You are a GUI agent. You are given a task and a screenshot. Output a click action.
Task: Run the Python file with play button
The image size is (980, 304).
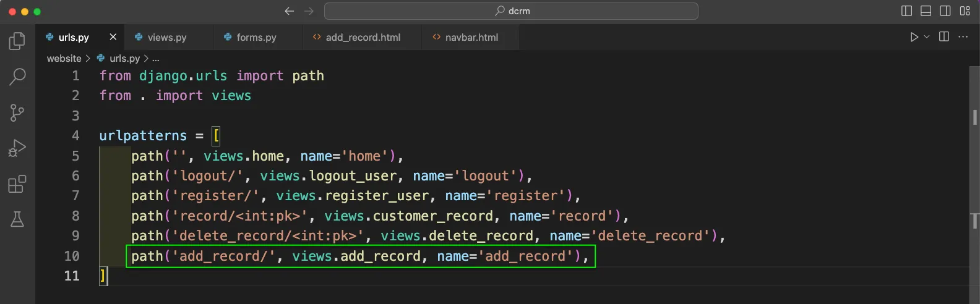[914, 37]
